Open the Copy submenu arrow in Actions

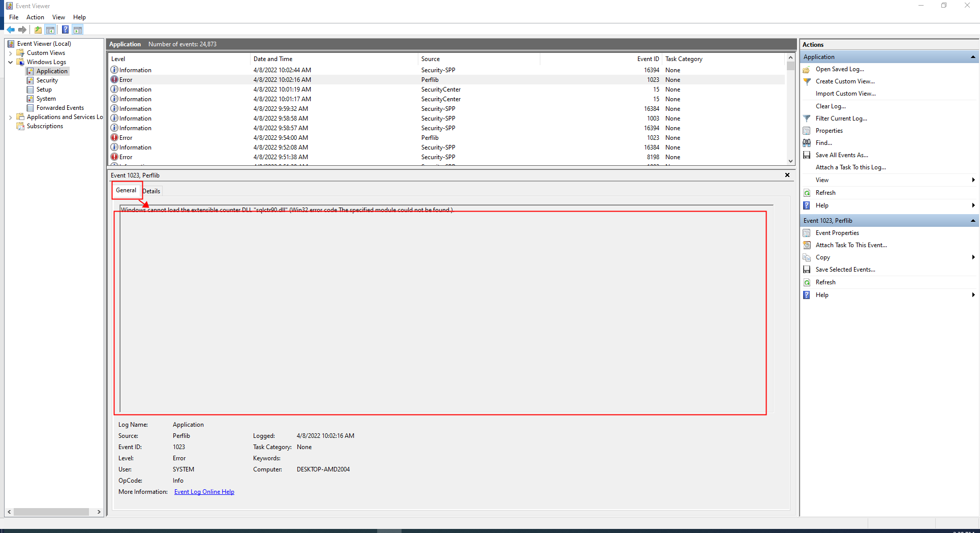(x=973, y=257)
